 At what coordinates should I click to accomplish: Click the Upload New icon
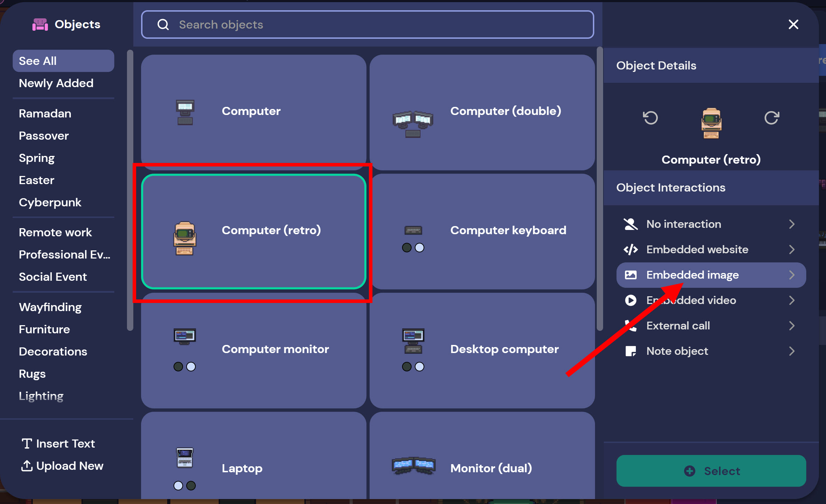click(x=27, y=466)
